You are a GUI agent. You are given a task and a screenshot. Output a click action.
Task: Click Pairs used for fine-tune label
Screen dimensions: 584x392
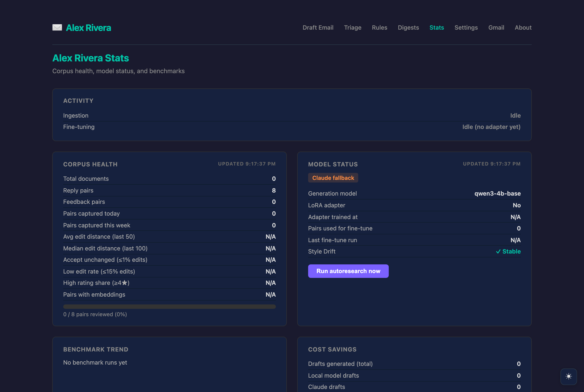(340, 228)
